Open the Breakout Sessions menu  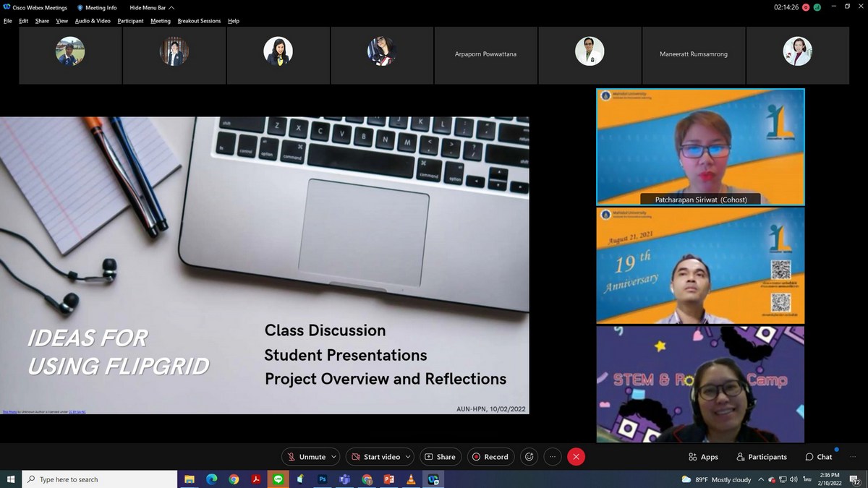[199, 21]
